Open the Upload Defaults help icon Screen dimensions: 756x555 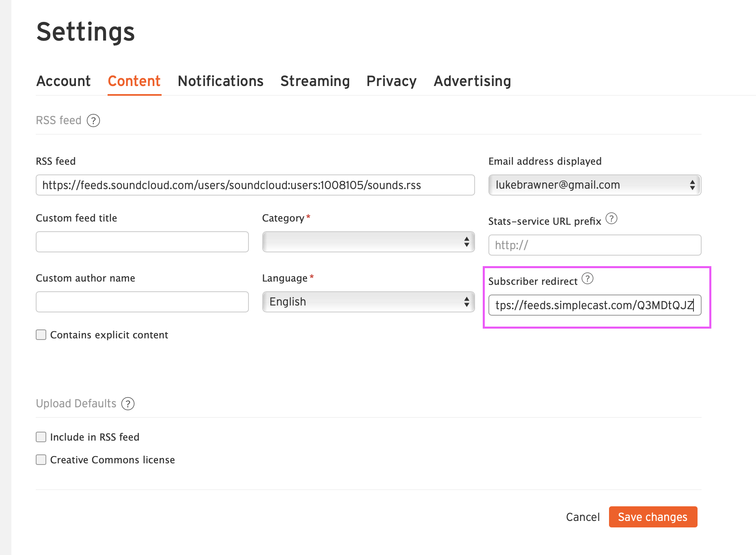tap(128, 404)
